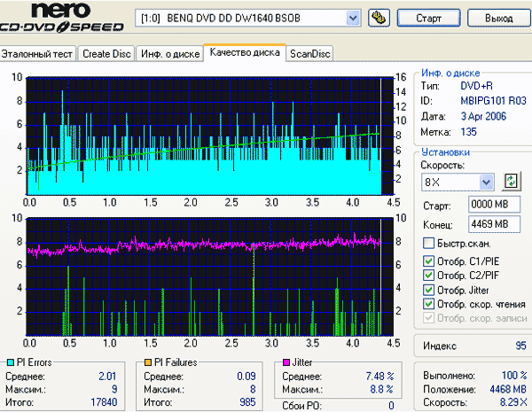Toggle the Отобр. C2/PIF checkbox

pos(428,275)
